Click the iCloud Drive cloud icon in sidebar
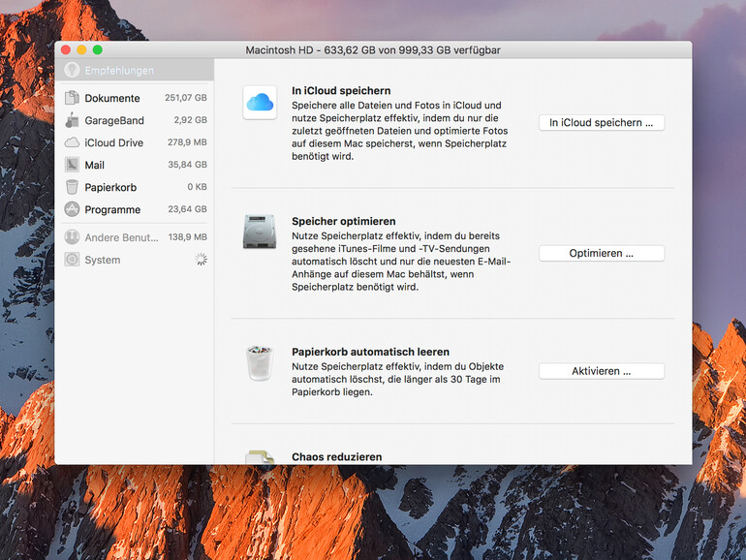This screenshot has width=746, height=560. (72, 142)
